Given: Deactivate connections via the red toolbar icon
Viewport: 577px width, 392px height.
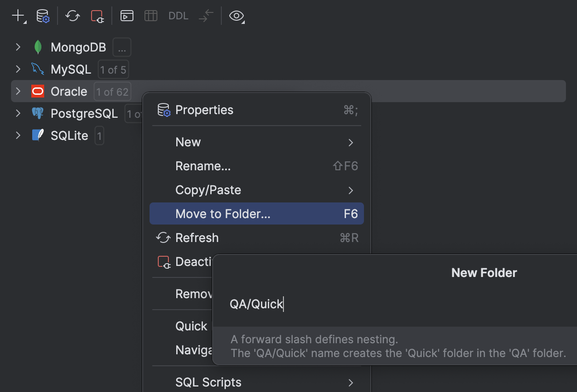Looking at the screenshot, I should tap(97, 15).
